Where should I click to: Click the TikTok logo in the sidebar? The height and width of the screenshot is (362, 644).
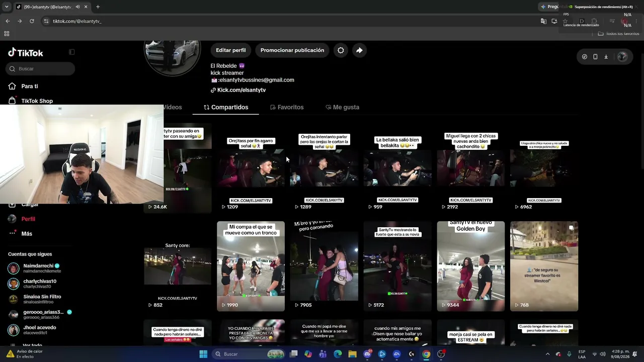(26, 53)
